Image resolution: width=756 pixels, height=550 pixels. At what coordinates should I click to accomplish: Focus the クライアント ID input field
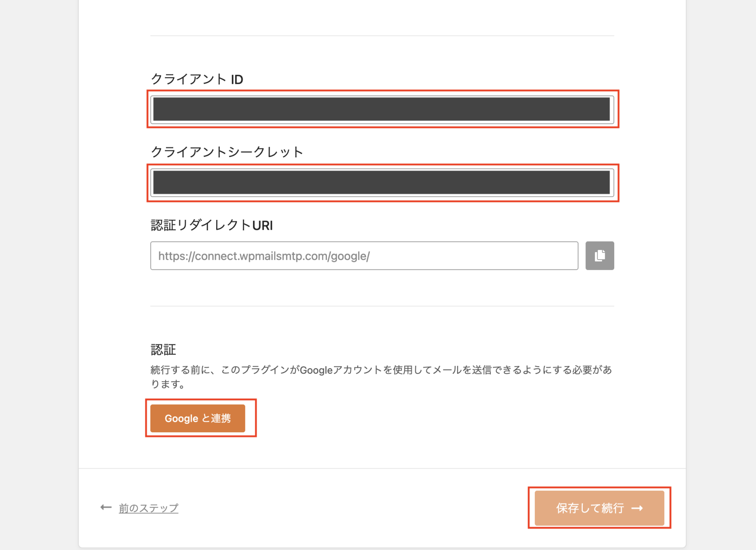pyautogui.click(x=381, y=109)
